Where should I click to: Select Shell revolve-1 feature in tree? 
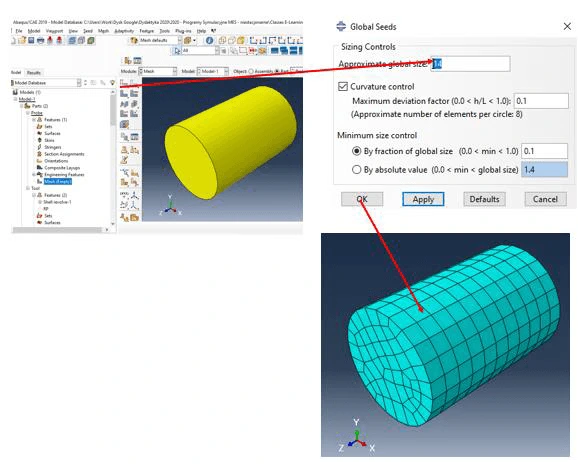58,202
